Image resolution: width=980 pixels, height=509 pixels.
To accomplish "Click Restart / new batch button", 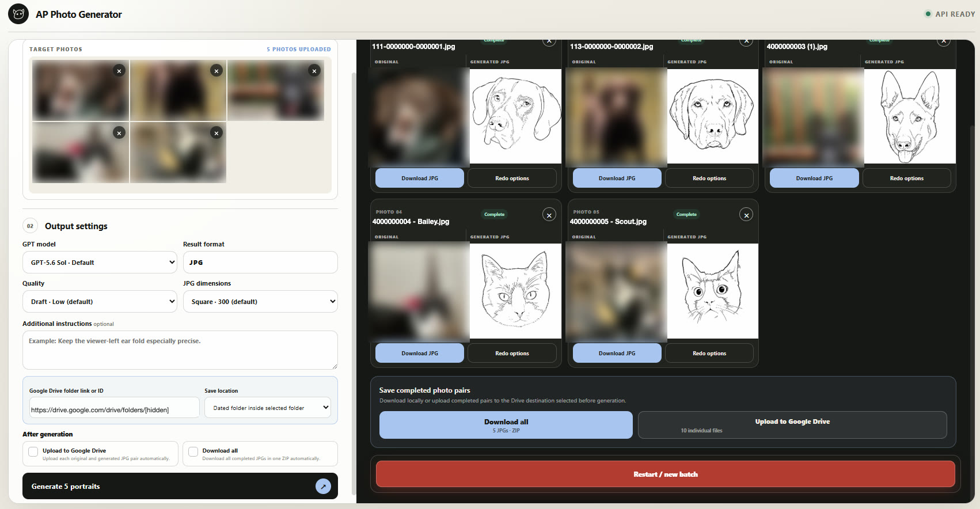I will (666, 474).
